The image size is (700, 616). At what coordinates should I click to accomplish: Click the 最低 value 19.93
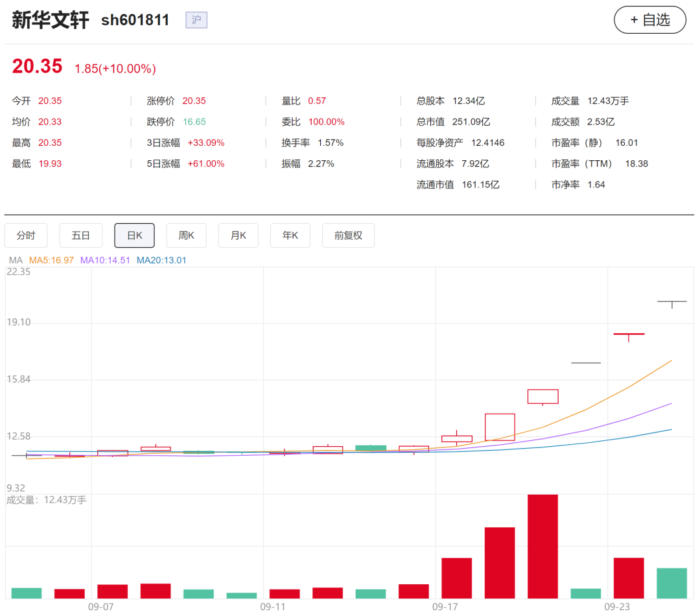50,164
